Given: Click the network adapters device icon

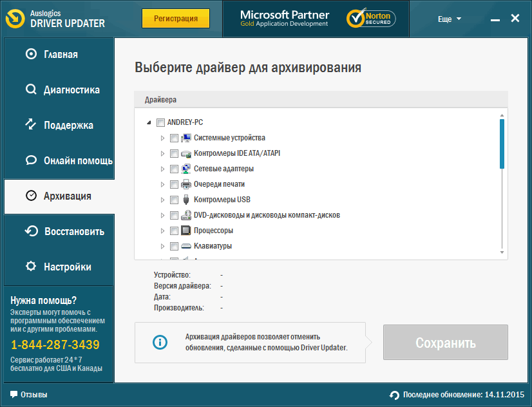Looking at the screenshot, I should (x=186, y=169).
